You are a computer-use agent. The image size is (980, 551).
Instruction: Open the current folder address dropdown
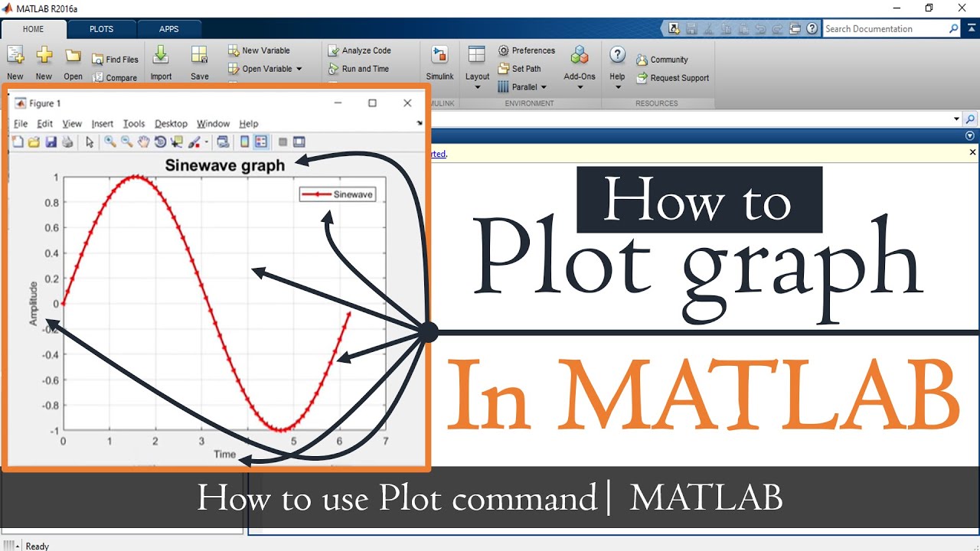[x=956, y=119]
